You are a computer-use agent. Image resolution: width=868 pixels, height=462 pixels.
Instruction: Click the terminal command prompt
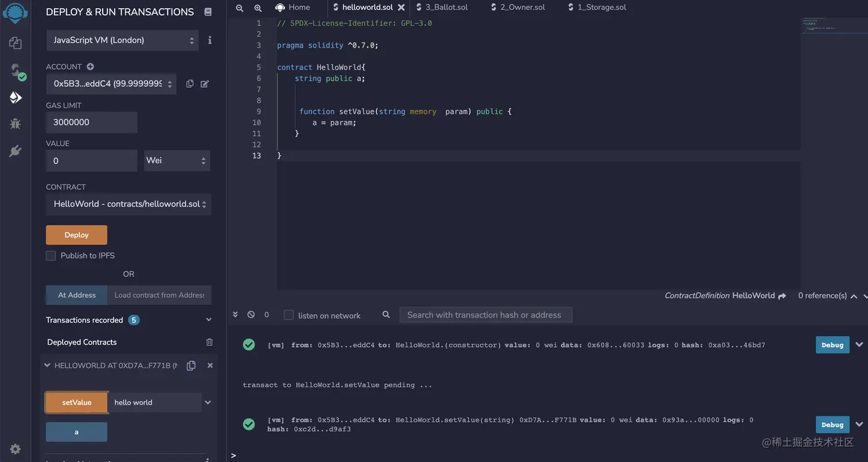(x=234, y=455)
